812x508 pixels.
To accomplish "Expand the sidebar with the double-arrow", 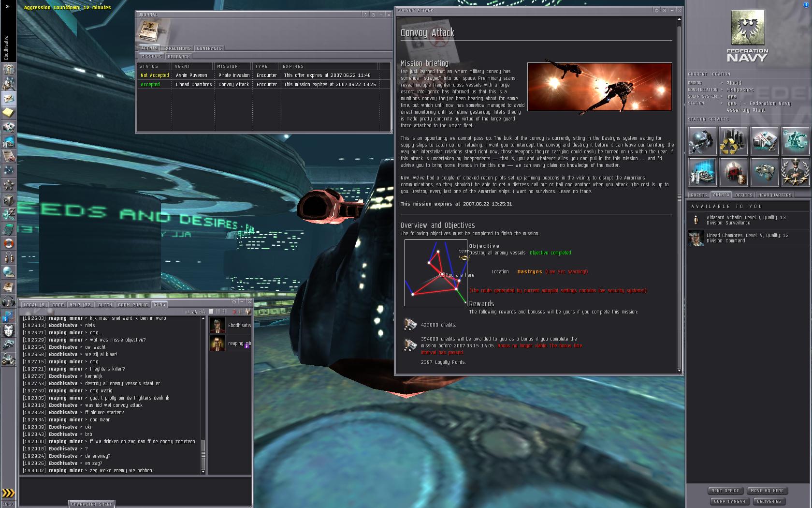I will tap(8, 7).
